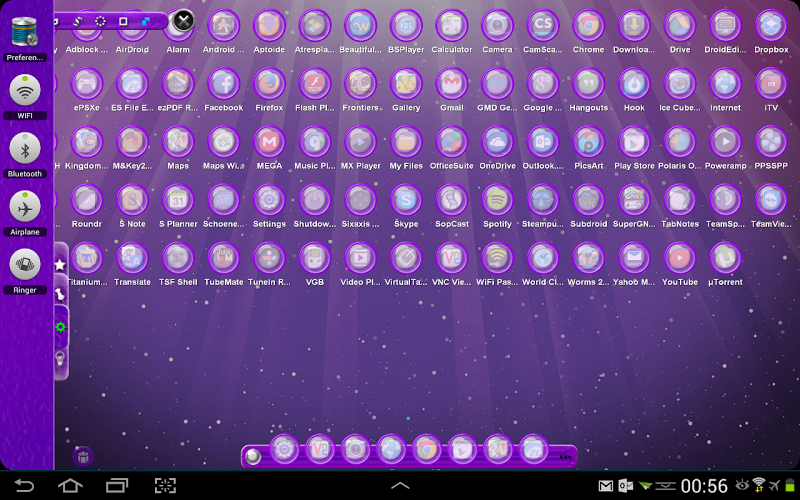Launch the Hangouts app
Screen dimensions: 800x500
coord(588,83)
